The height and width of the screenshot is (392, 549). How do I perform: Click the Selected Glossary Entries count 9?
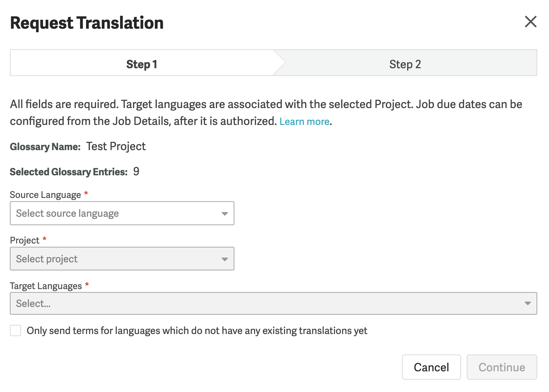136,171
